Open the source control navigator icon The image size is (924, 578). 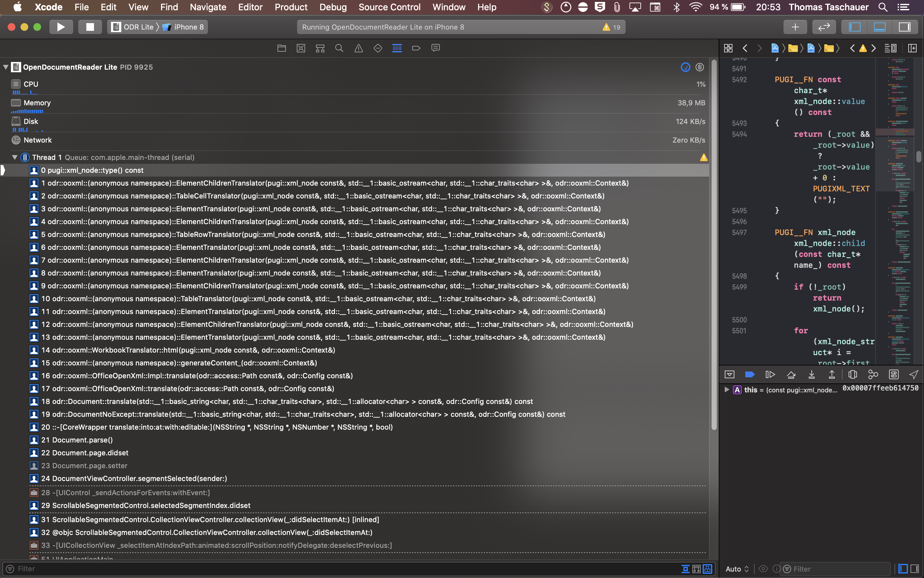click(x=301, y=48)
